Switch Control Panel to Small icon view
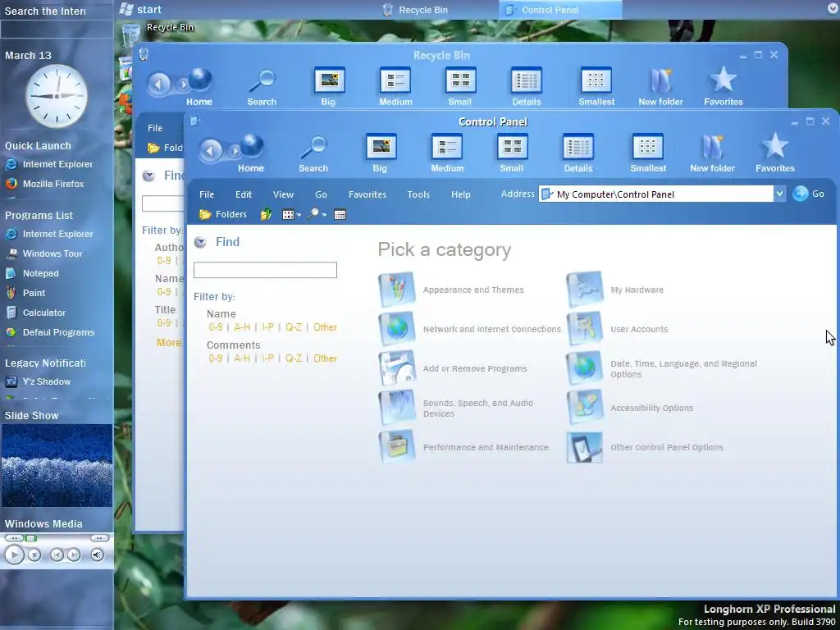This screenshot has width=840, height=630. point(512,153)
